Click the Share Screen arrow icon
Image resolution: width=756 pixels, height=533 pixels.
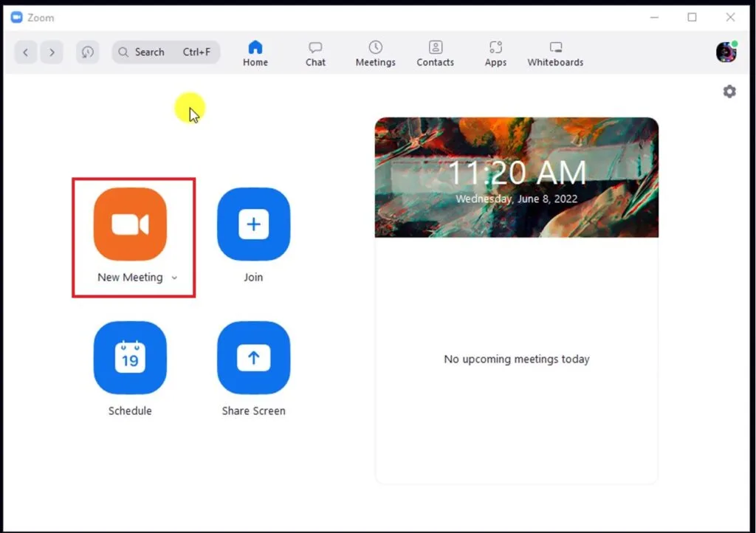(253, 358)
